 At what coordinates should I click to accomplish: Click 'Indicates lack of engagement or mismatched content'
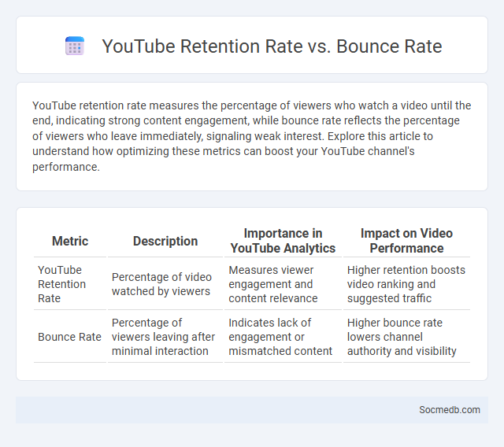(x=283, y=337)
